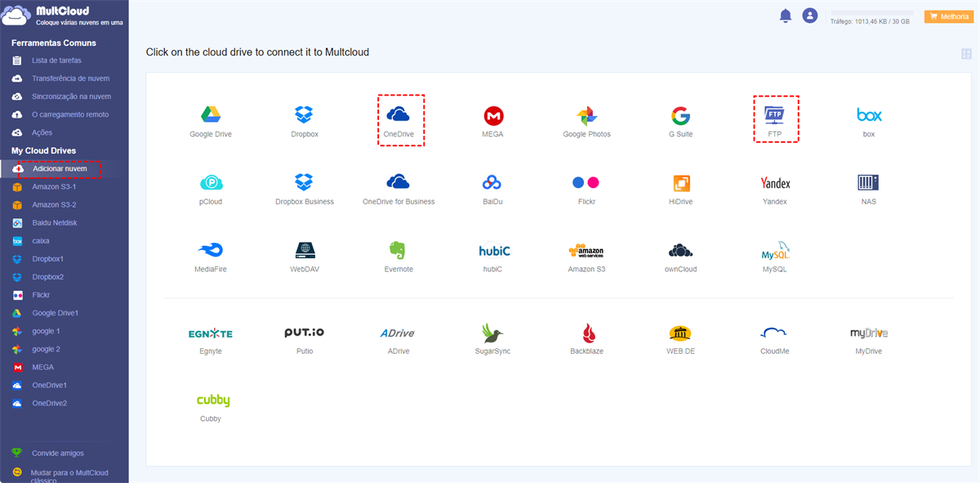980x483 pixels.
Task: Toggle the grid view layout icon
Action: pos(967,54)
